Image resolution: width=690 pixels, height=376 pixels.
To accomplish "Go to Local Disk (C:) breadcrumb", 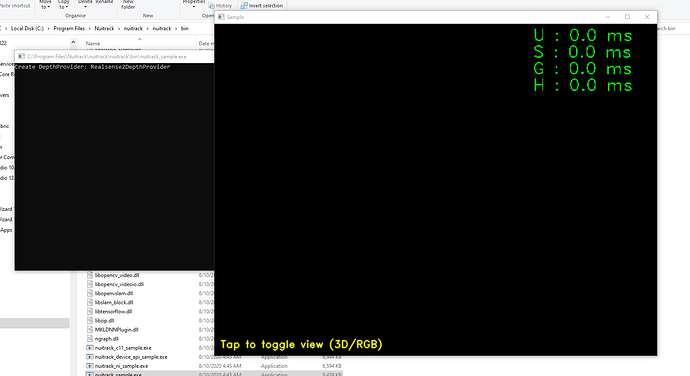I will (27, 28).
